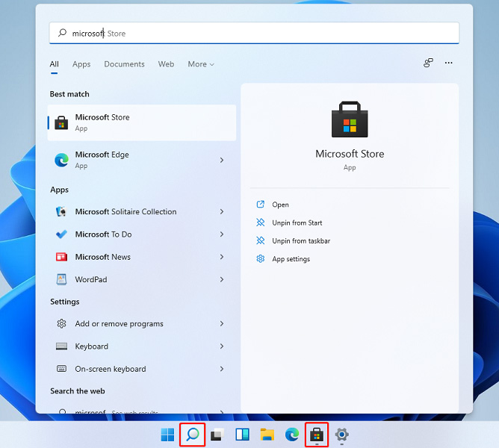Viewport: 499px width, 448px height.
Task: Click inside the search text box
Action: [254, 33]
